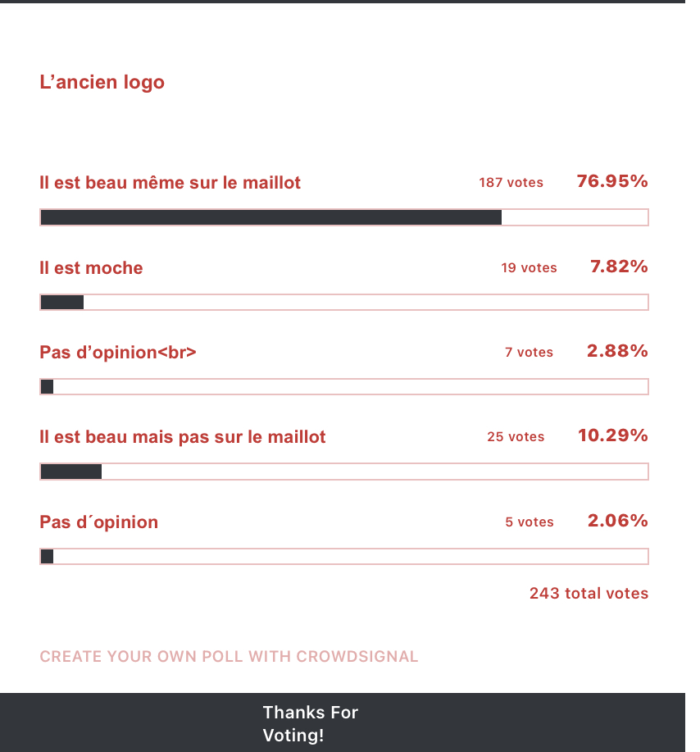Click the "Pas d'opinion<br>" answer label
Screen dimensions: 700x752
tap(118, 352)
